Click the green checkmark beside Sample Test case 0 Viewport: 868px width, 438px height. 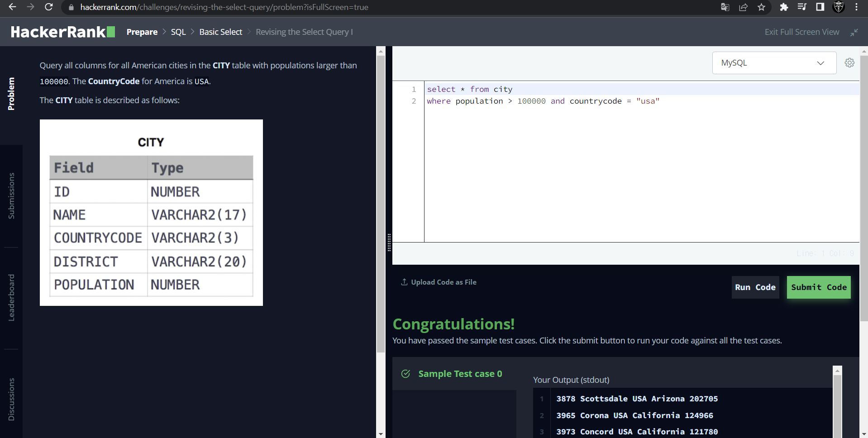405,374
